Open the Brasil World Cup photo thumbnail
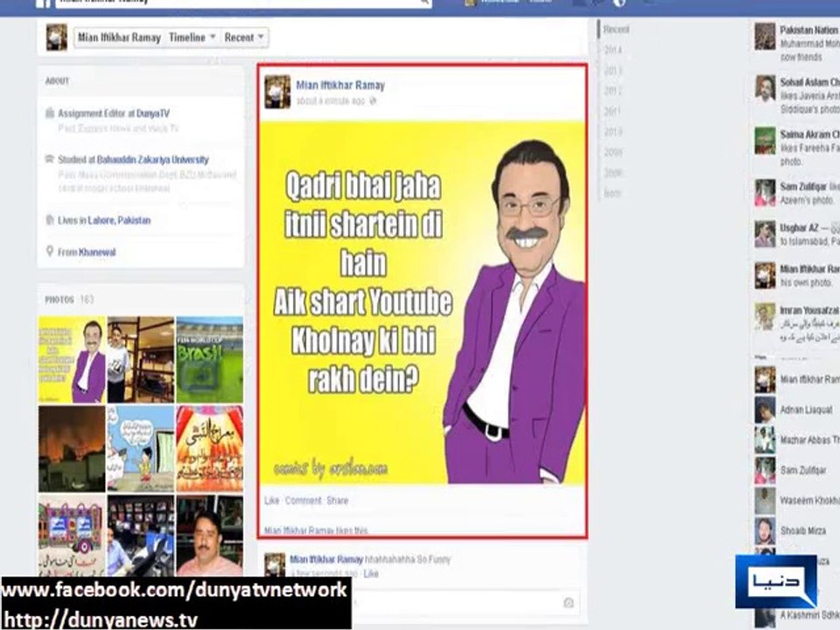840x630 pixels. coord(209,360)
